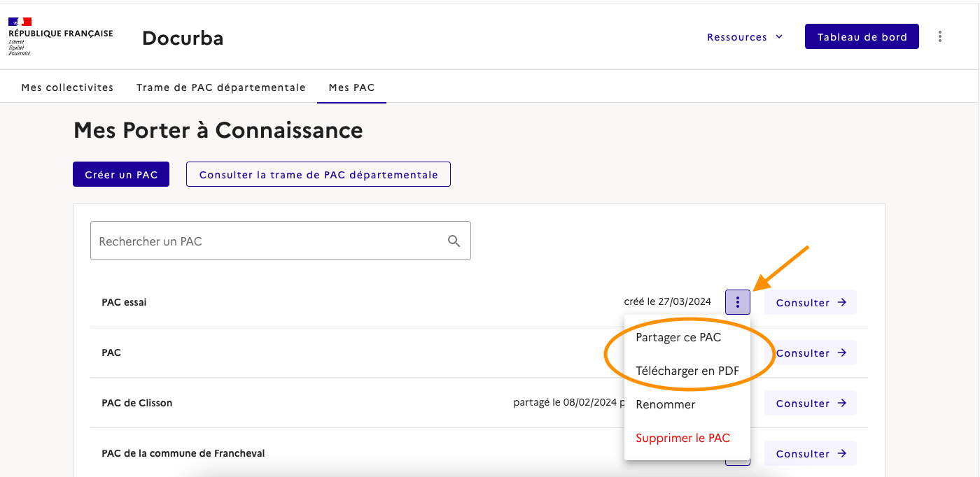This screenshot has height=477, width=980.
Task: Choose 'Télécharger en PDF' from menu
Action: point(687,371)
